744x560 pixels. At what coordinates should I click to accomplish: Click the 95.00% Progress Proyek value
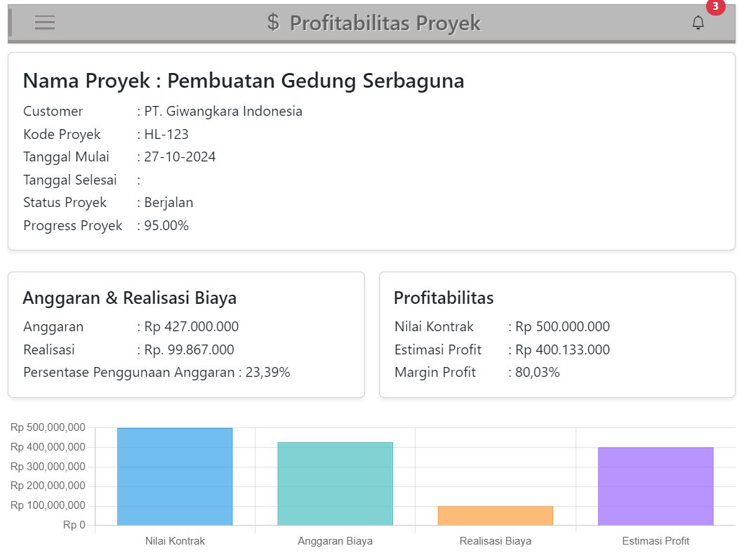pyautogui.click(x=166, y=225)
